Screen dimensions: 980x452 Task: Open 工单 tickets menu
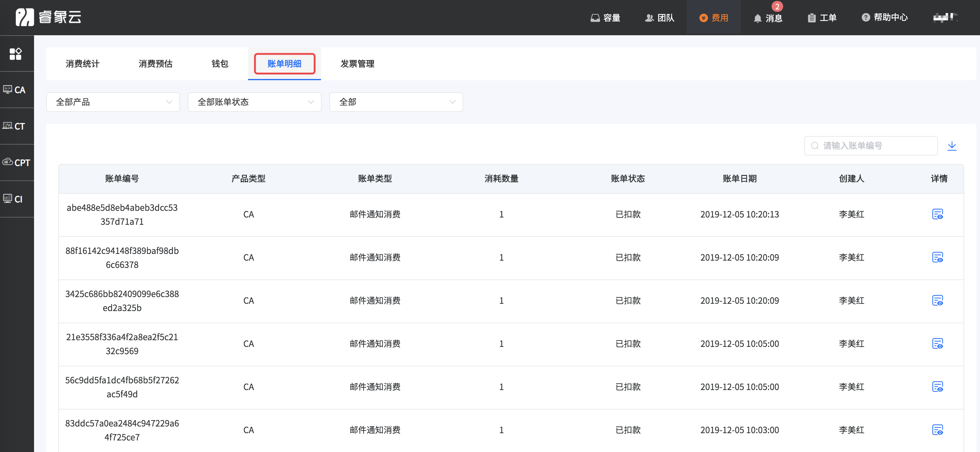pyautogui.click(x=822, y=18)
